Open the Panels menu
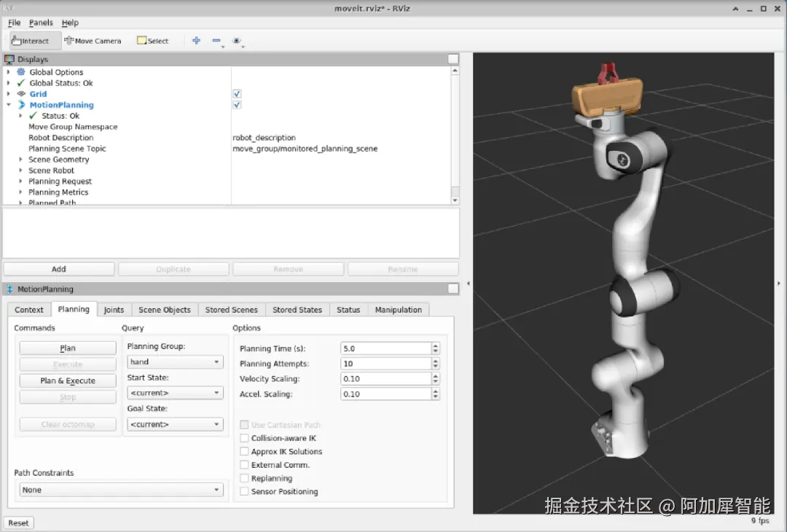 (x=41, y=23)
